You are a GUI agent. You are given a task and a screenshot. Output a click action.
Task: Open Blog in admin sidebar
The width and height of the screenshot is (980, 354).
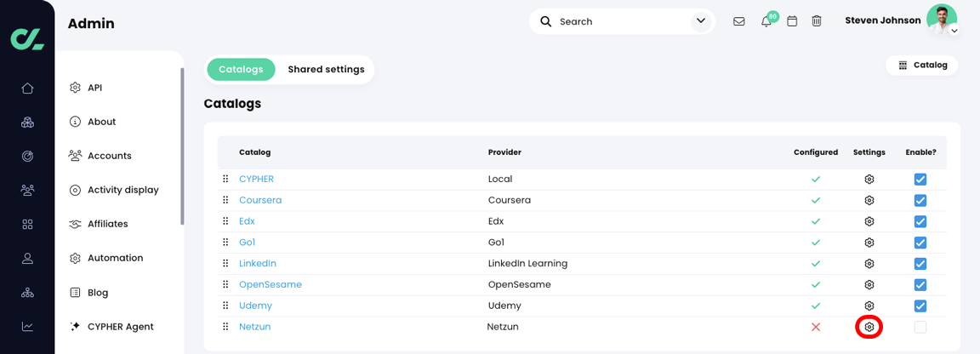point(88,292)
